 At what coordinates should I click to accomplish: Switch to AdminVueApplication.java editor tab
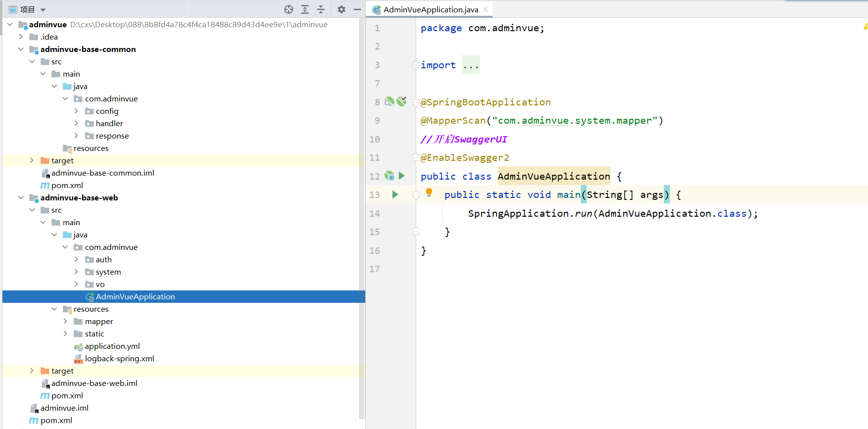click(430, 9)
